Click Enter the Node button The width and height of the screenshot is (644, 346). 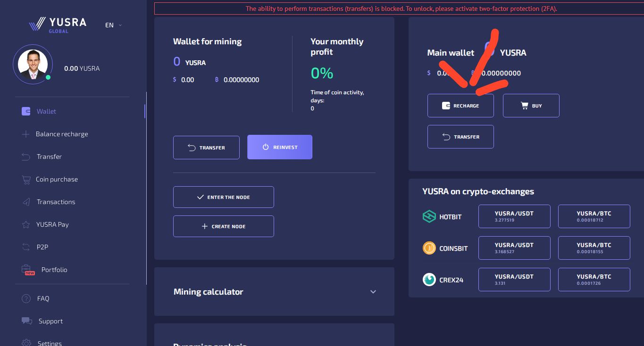click(x=224, y=197)
